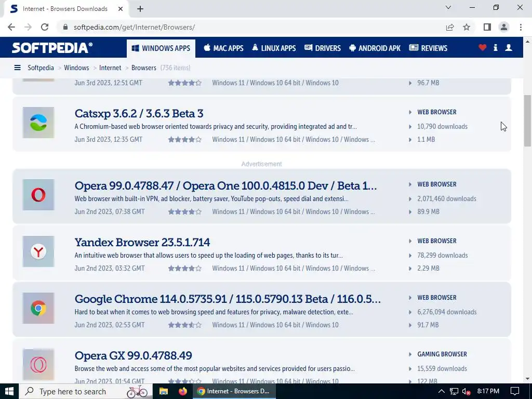The height and width of the screenshot is (399, 532).
Task: Open Catsxp 3.6.2 / 3.6.3 Beta 3 link
Action: tap(139, 114)
